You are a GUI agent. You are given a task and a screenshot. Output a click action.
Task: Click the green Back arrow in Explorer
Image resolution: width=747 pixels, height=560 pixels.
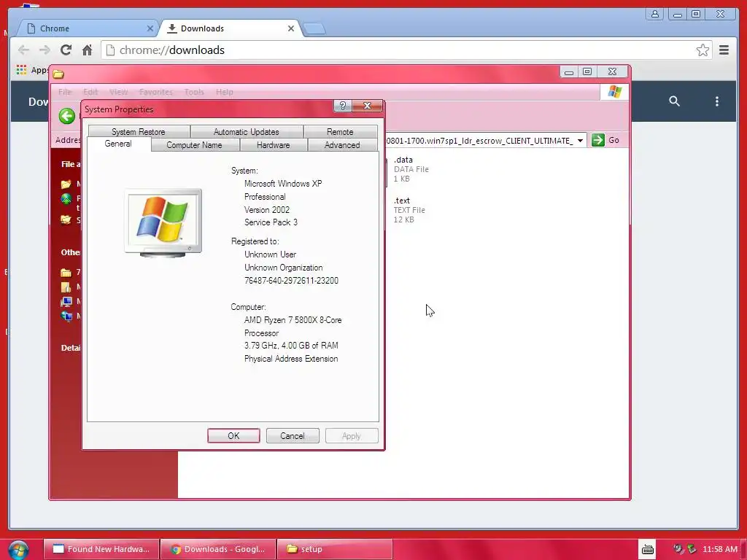point(66,116)
